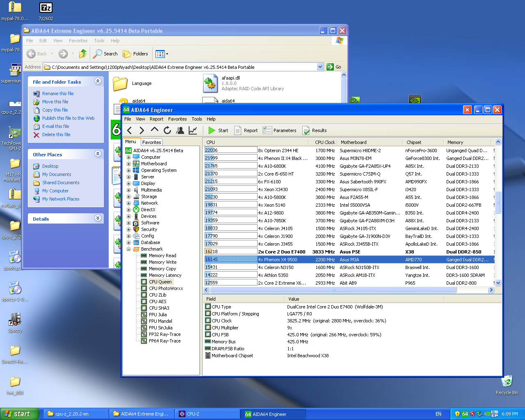
Task: Select the FP32 Ray-Trace benchmark
Action: coord(164,334)
